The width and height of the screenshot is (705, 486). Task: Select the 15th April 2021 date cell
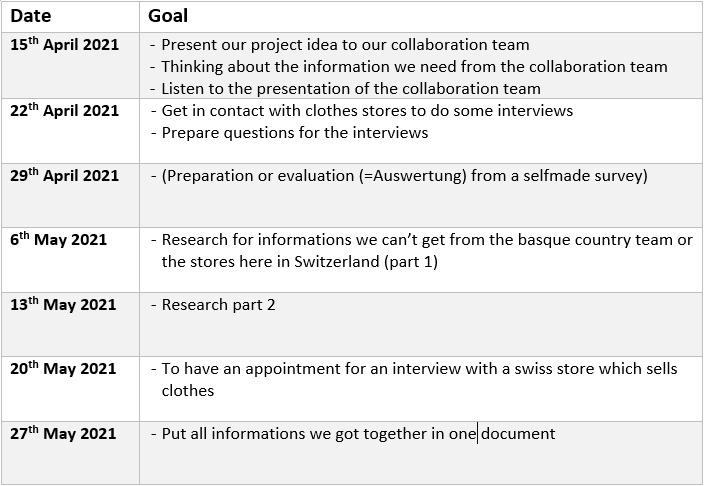click(64, 45)
